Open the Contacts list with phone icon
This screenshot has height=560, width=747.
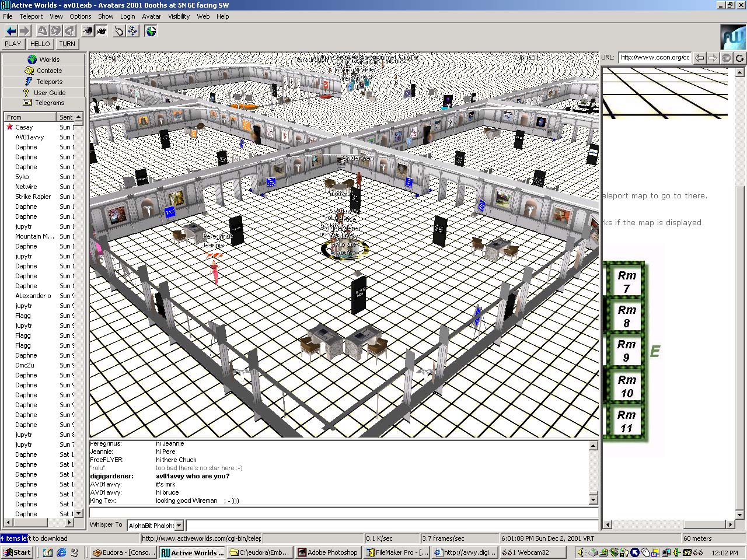(x=44, y=71)
